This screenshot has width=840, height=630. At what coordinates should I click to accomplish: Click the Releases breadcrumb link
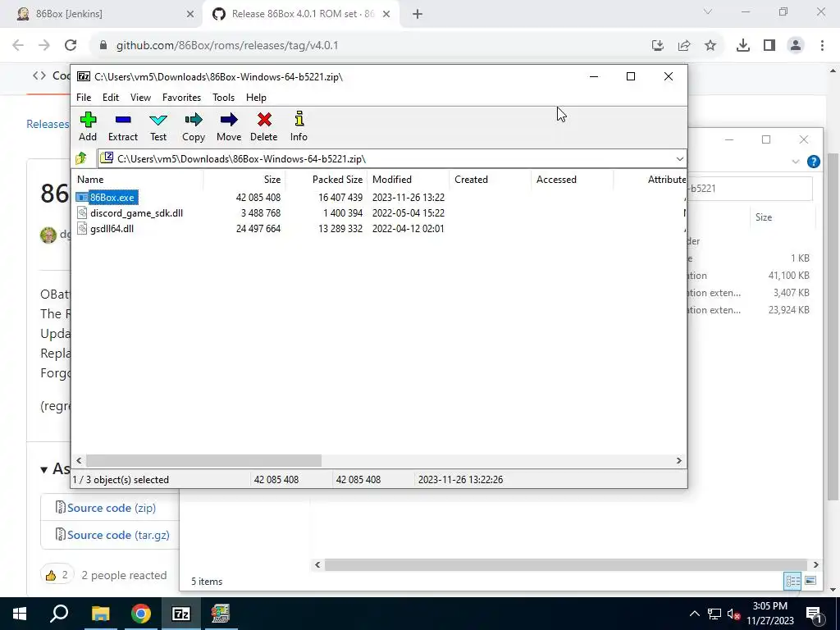tap(47, 124)
